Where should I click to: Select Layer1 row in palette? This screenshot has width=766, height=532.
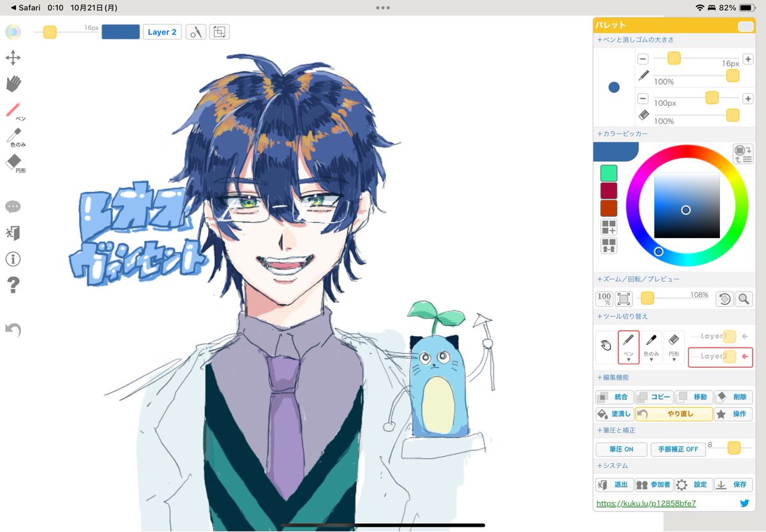point(721,336)
